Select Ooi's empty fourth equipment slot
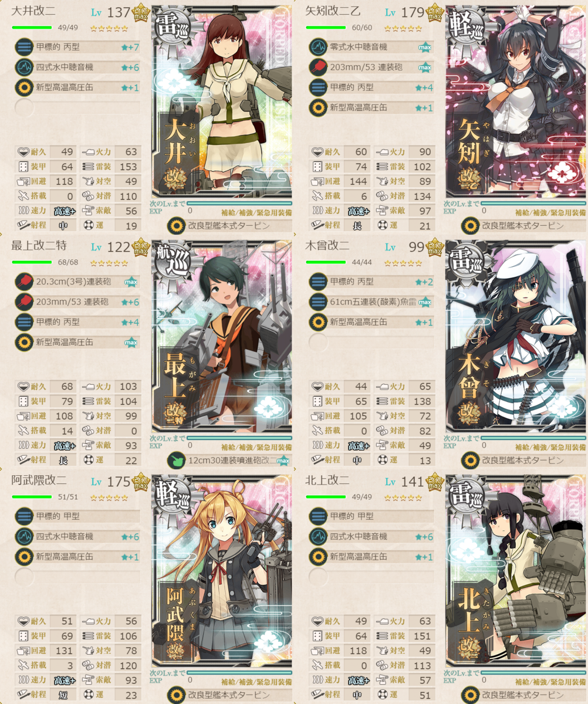This screenshot has width=588, height=704. 76,107
